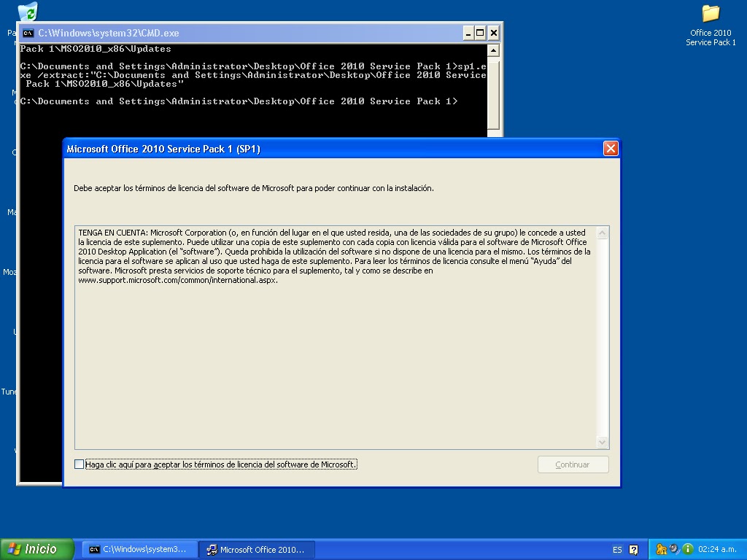This screenshot has width=747, height=560.
Task: Click the clock showing 02:24 a.m.
Action: (719, 549)
